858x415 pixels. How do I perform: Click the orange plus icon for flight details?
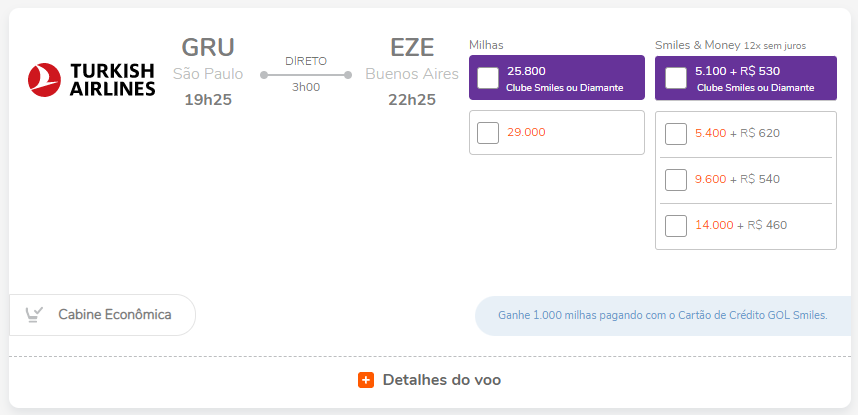(x=366, y=380)
